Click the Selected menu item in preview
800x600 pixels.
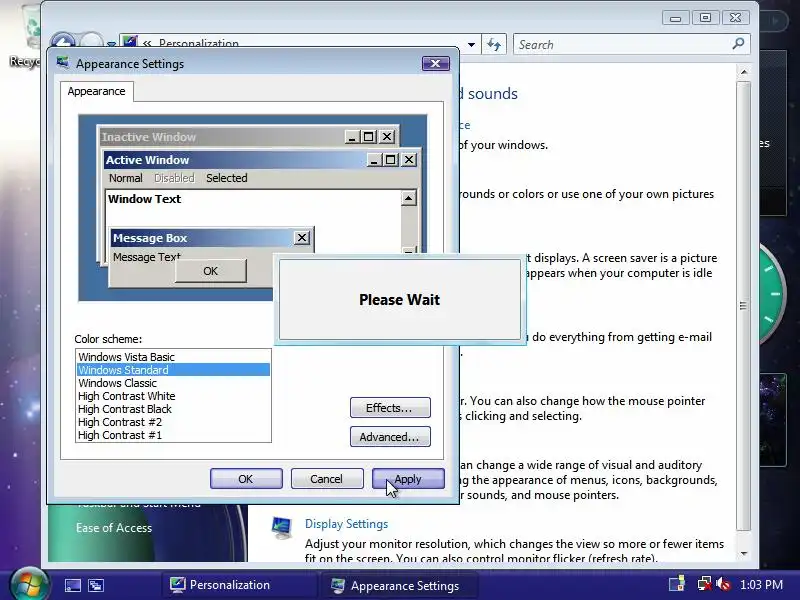(227, 178)
